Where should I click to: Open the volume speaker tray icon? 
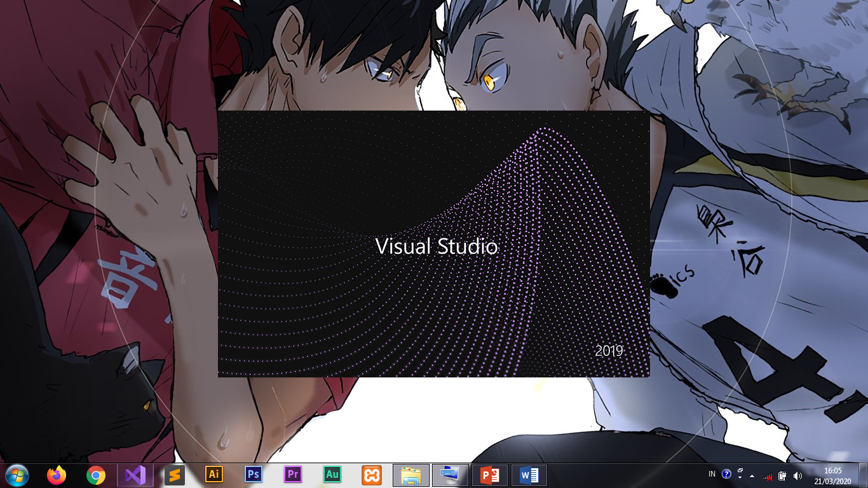[798, 475]
